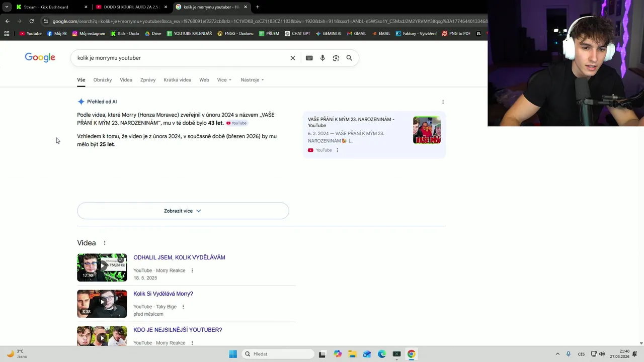Screen dimensions: 644x362
Task: Open the Můj FB bookmark
Action: (x=57, y=34)
